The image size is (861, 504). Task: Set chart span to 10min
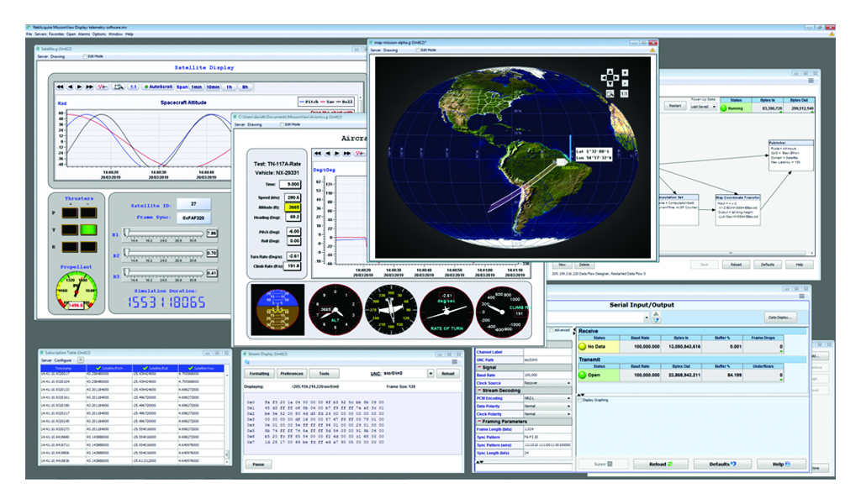(x=213, y=87)
